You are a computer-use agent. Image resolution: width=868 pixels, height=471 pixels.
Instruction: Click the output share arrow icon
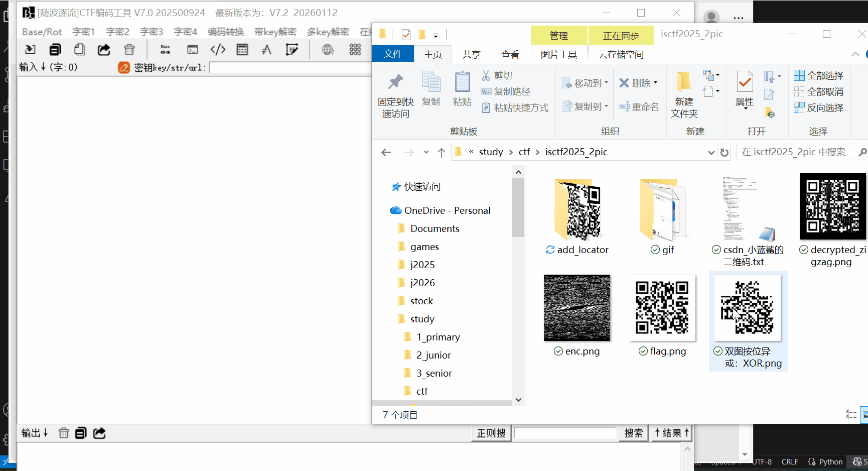[x=99, y=433]
